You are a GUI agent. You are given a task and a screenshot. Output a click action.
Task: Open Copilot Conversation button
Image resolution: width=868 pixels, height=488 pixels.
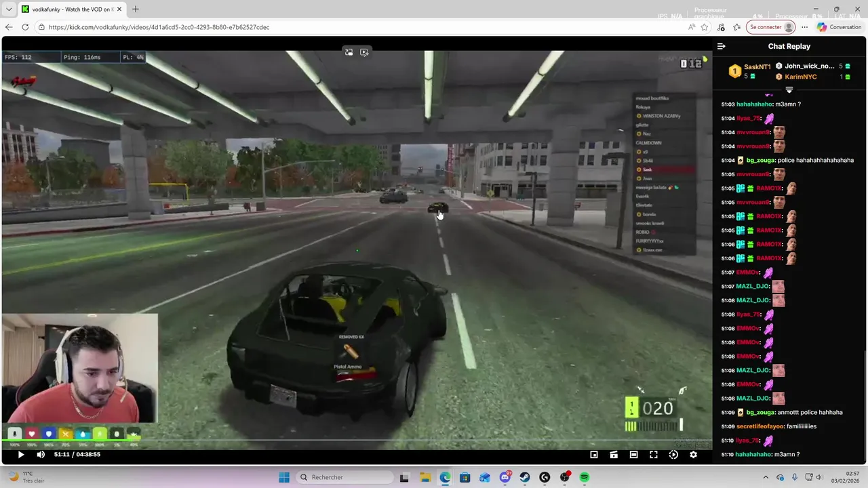coord(839,27)
